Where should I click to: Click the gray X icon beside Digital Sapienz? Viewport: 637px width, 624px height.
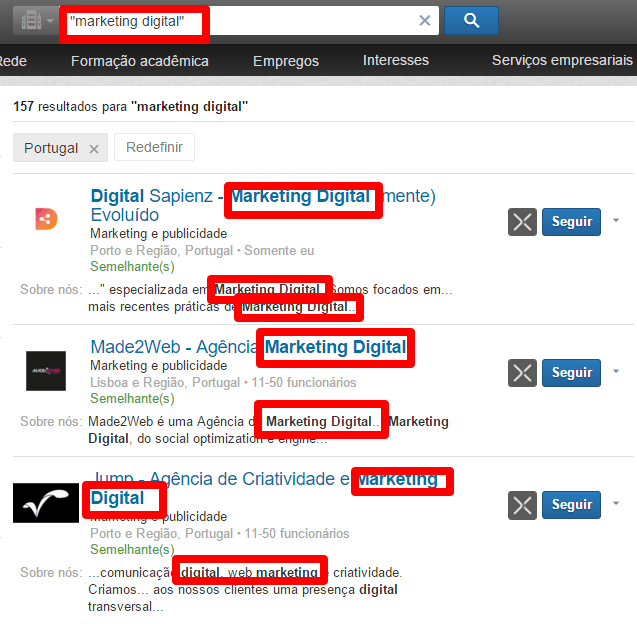(x=522, y=222)
